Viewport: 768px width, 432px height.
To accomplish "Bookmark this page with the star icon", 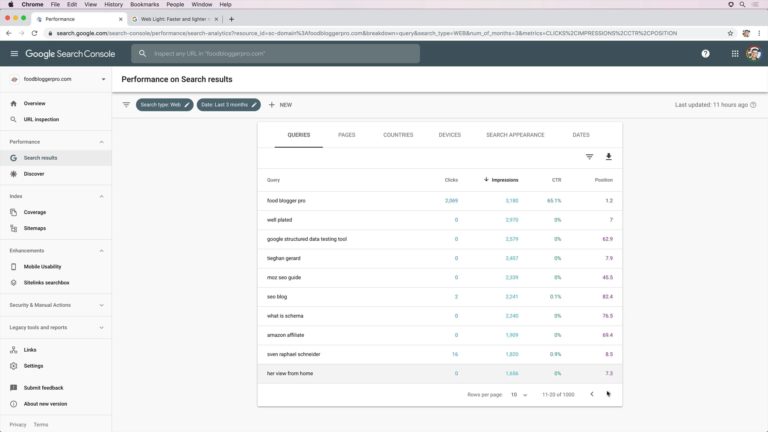I will [730, 33].
